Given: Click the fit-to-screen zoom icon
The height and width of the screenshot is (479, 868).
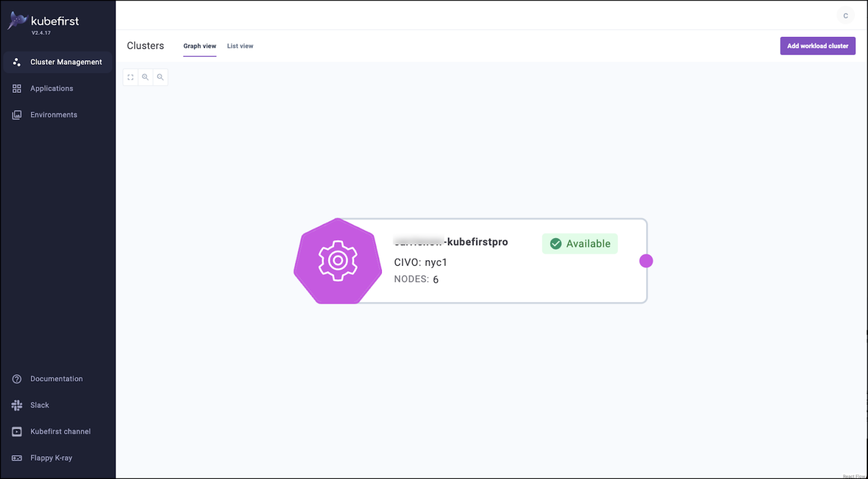Looking at the screenshot, I should [130, 76].
